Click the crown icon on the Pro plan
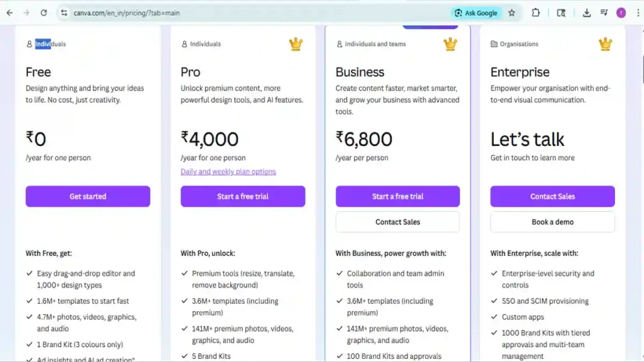The height and width of the screenshot is (362, 644). (294, 44)
